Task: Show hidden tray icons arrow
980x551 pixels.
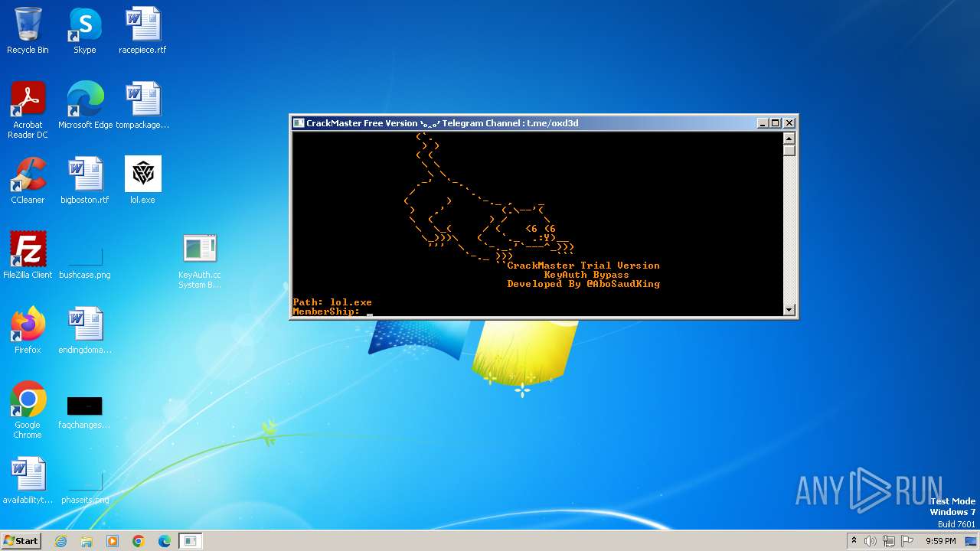Action: pos(854,541)
